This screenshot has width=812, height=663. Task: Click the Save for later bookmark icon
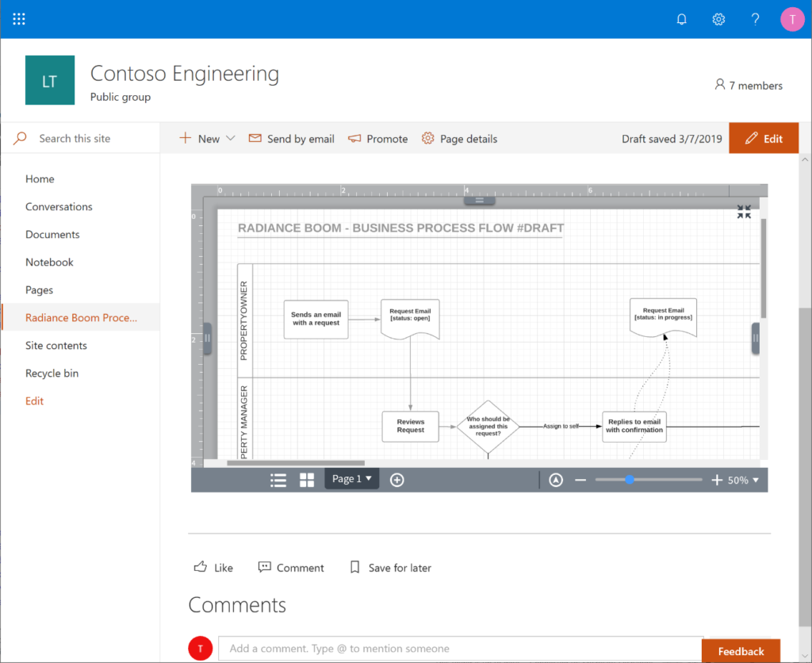(354, 567)
